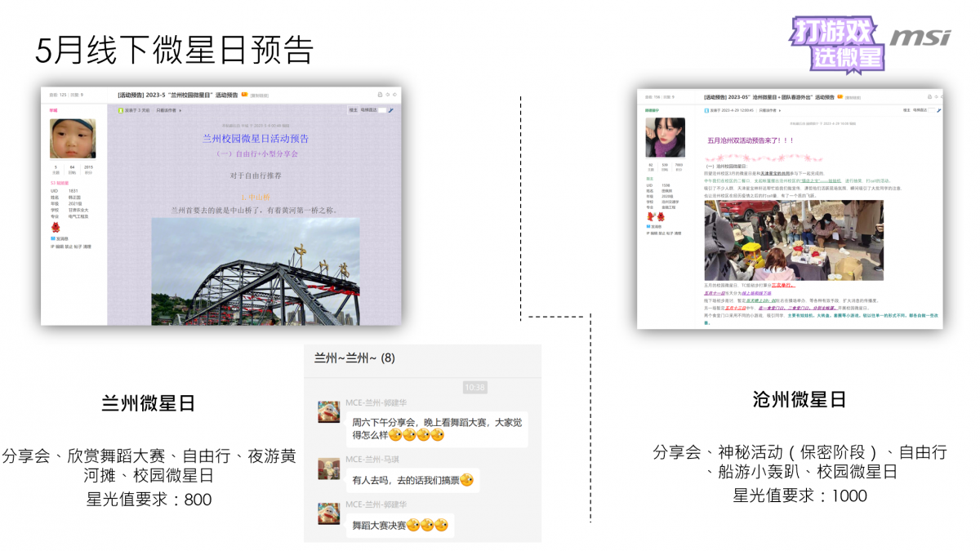The height and width of the screenshot is (551, 980).
Task: Open the group photo in Cangzhou post
Action: 794,240
